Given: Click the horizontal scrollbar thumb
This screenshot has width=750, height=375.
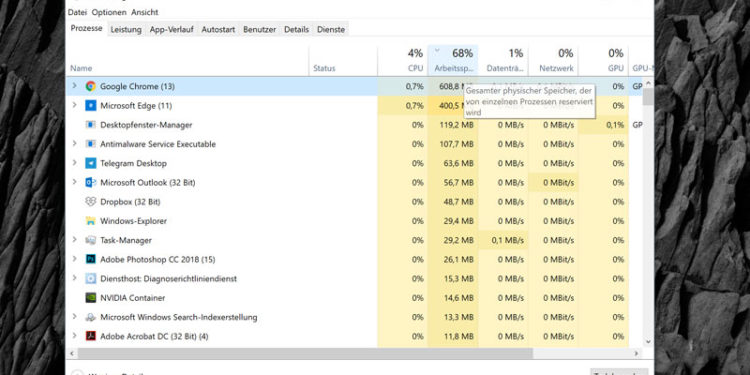Looking at the screenshot, I should [x=305, y=353].
